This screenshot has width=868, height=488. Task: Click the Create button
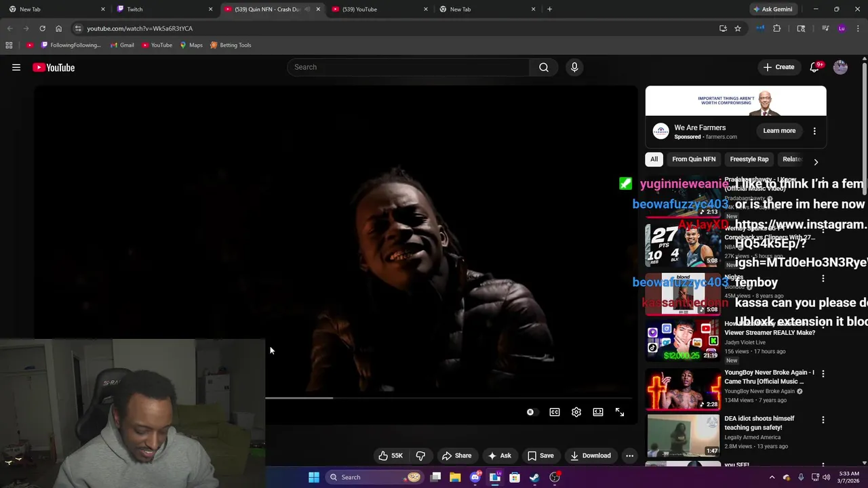(778, 67)
